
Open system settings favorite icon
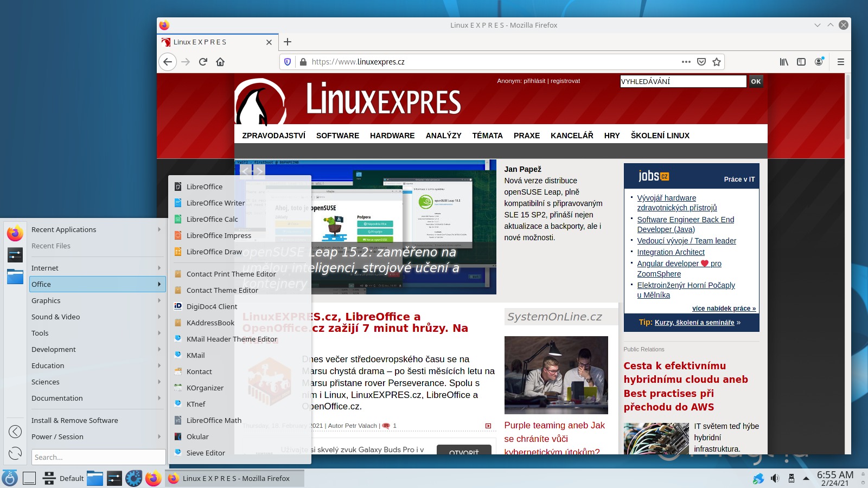(15, 254)
